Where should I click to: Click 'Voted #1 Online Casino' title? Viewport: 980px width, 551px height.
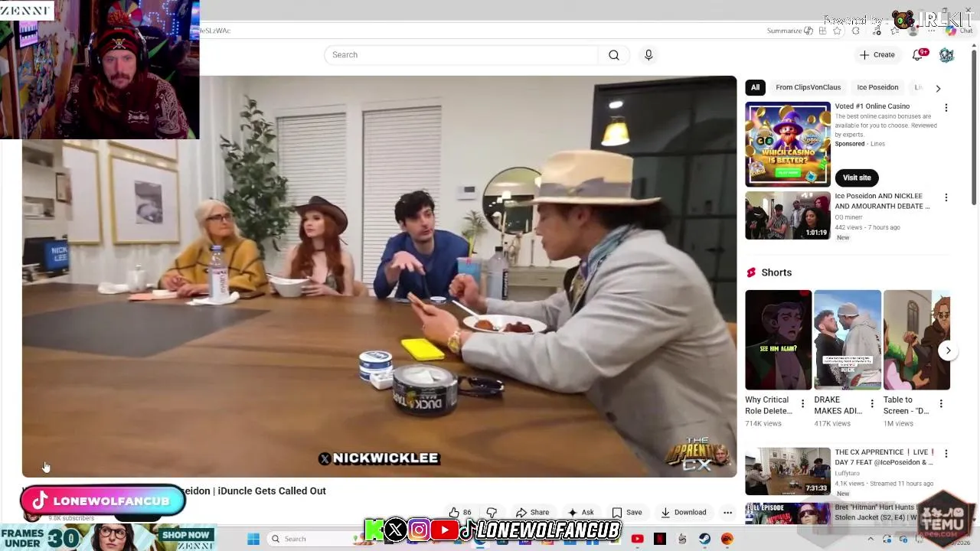pos(872,106)
